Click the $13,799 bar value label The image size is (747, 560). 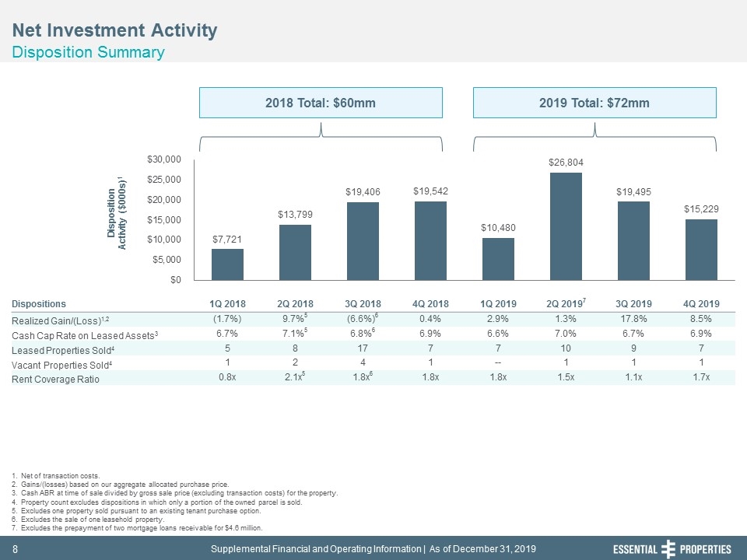click(296, 215)
